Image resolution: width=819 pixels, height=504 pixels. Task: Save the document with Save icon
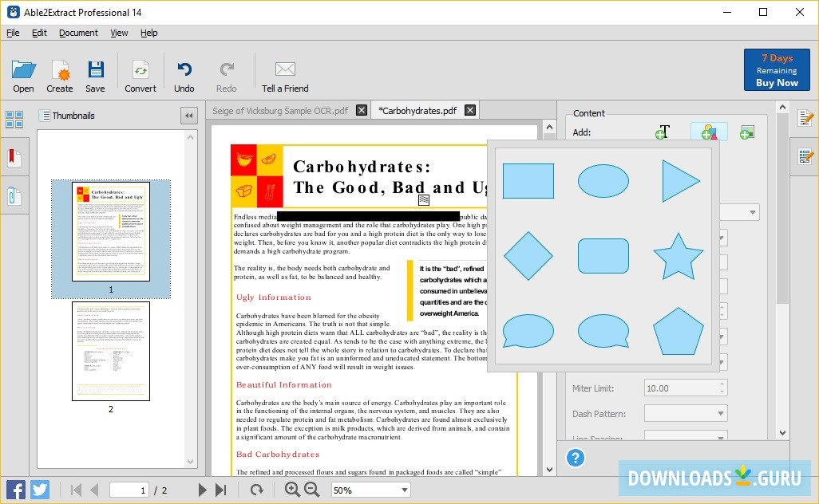[95, 71]
